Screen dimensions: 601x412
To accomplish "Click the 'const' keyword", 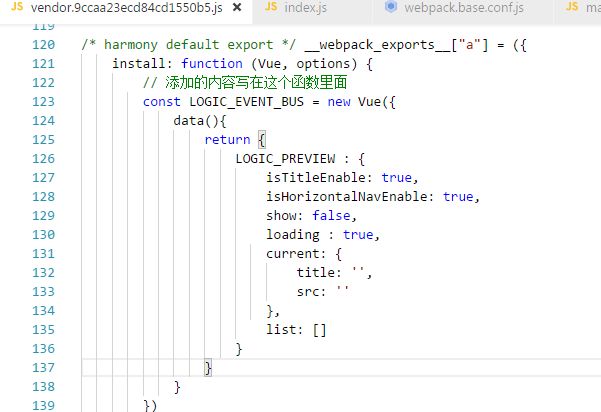I will point(161,102).
